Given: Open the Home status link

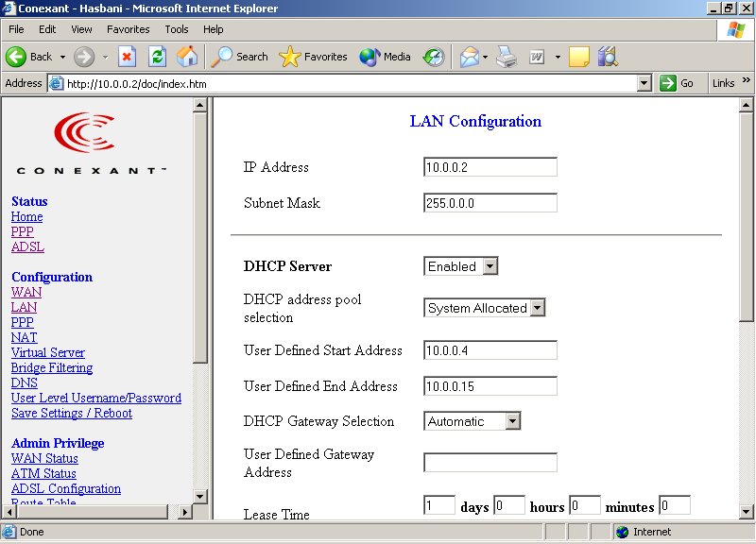Looking at the screenshot, I should coord(27,217).
